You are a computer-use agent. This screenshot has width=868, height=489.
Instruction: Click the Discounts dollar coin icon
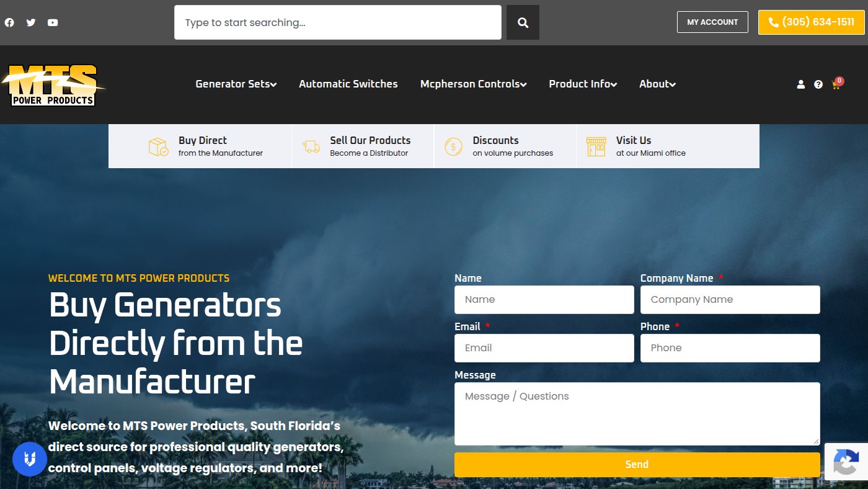pyautogui.click(x=453, y=146)
